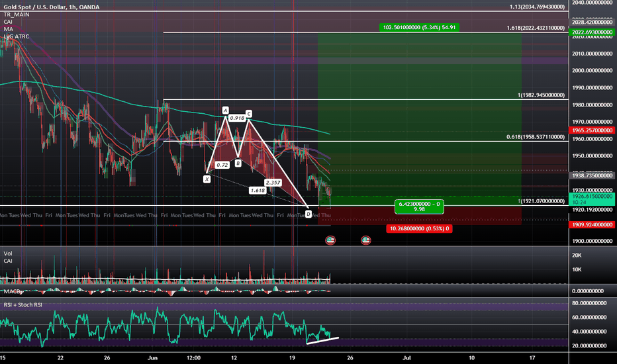617x364 pixels.
Task: Click the 1.618(2022.432110000) Fibonacci level label
Action: pos(536,28)
